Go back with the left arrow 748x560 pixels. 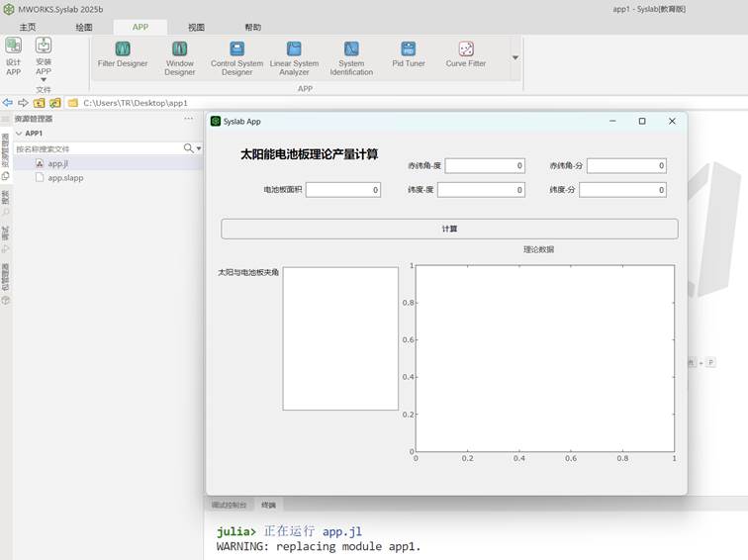[8, 103]
